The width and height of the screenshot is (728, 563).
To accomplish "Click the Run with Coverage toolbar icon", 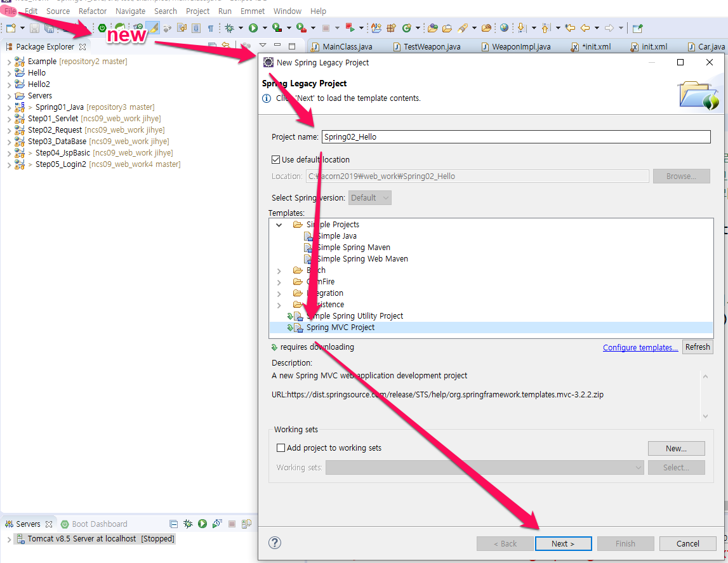I will pyautogui.click(x=277, y=29).
